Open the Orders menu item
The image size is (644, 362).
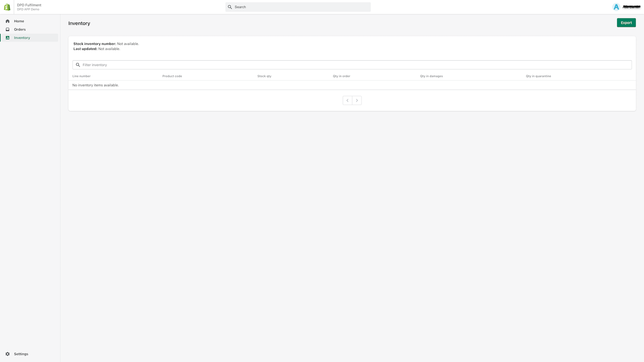click(x=29, y=29)
